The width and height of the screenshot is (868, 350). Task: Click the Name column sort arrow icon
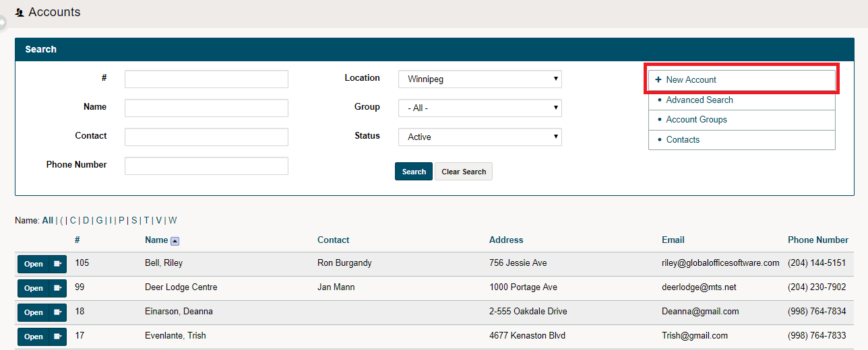pyautogui.click(x=175, y=241)
